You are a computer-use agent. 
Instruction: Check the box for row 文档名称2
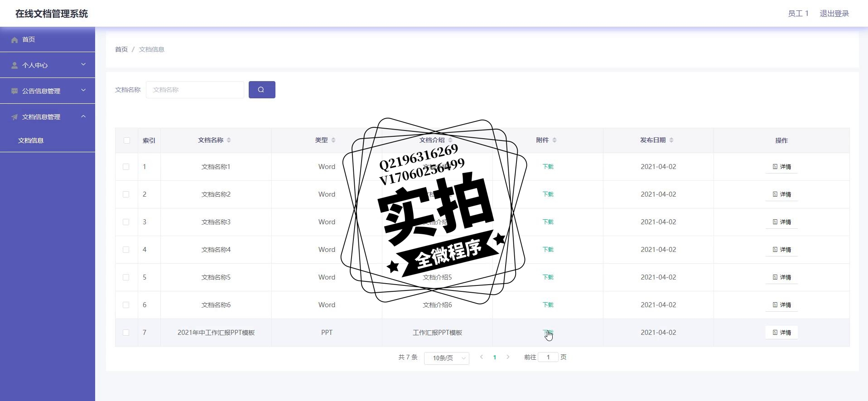pos(126,194)
